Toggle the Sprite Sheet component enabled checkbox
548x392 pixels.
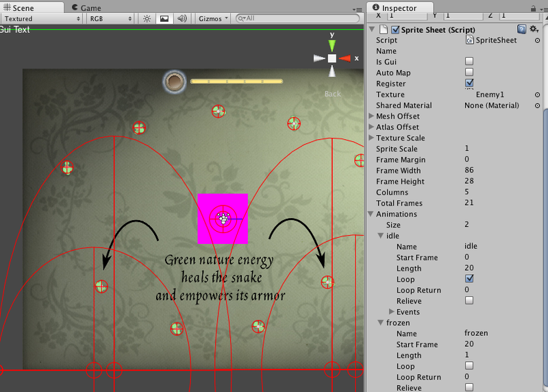click(x=395, y=29)
